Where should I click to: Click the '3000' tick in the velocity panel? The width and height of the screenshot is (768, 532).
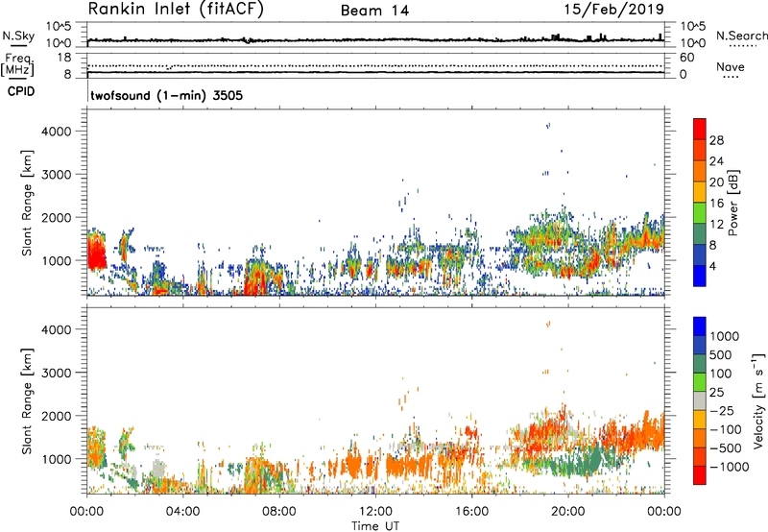coord(57,373)
